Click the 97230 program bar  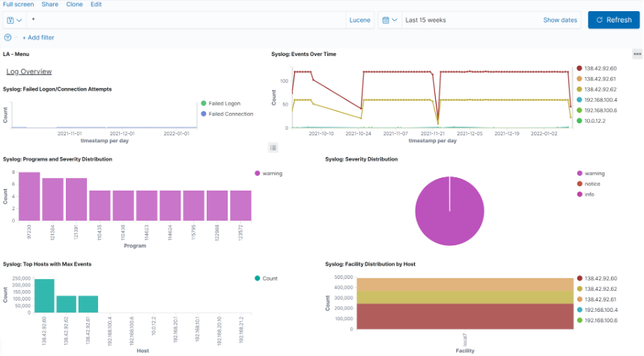tap(29, 197)
